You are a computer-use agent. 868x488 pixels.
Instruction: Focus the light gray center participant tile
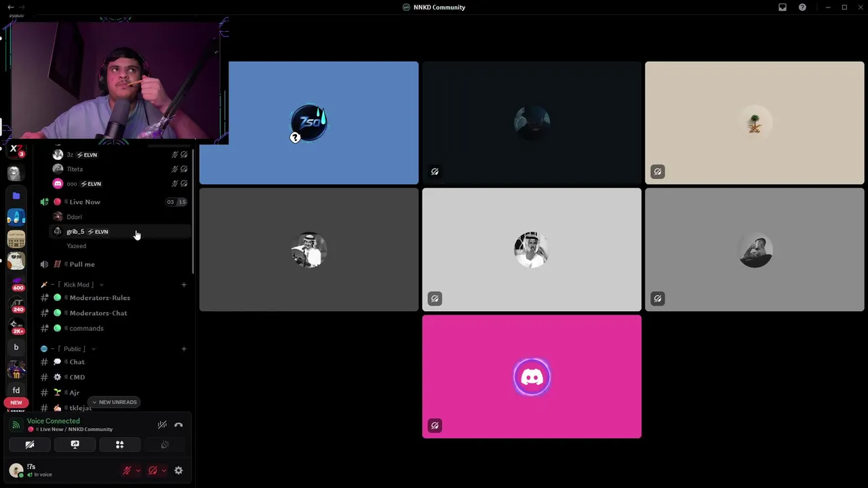tap(532, 249)
